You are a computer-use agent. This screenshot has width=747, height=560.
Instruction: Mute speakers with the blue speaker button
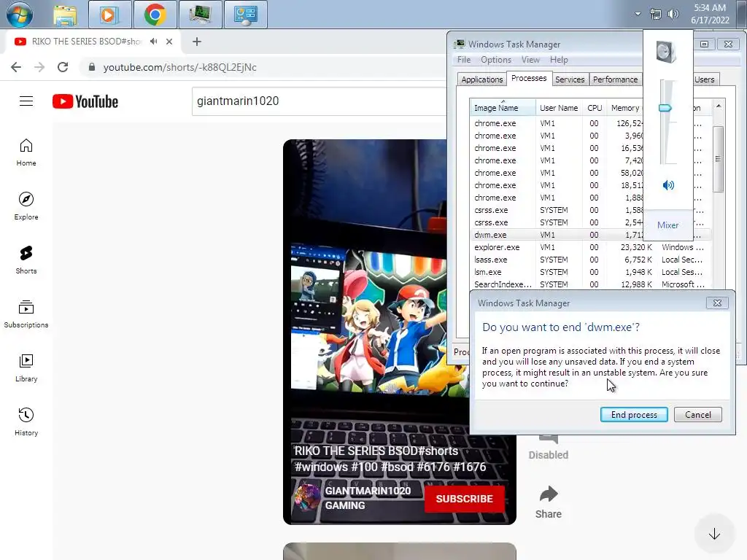coord(668,184)
